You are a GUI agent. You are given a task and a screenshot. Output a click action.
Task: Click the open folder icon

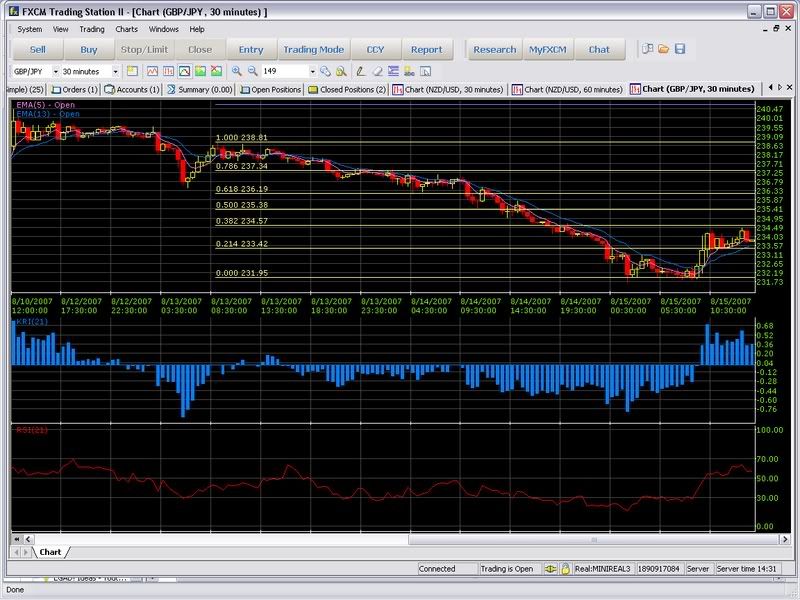point(664,49)
